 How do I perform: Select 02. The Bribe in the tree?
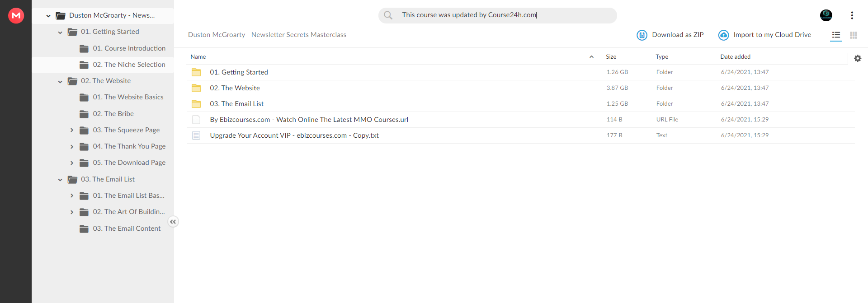113,114
